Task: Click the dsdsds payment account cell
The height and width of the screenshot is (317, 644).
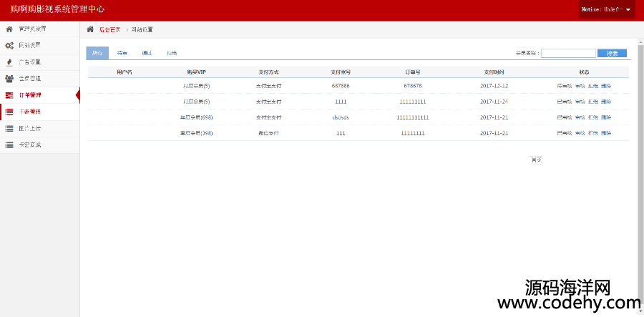Action: (341, 117)
